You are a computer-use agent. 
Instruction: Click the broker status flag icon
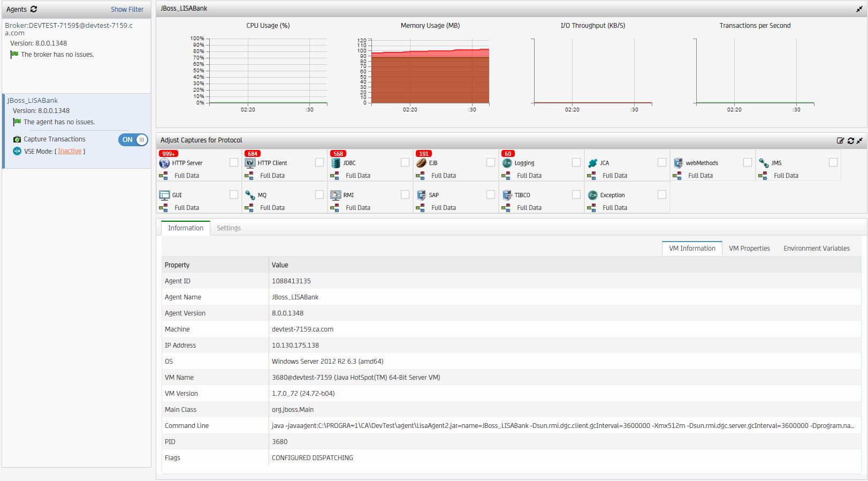pyautogui.click(x=14, y=55)
